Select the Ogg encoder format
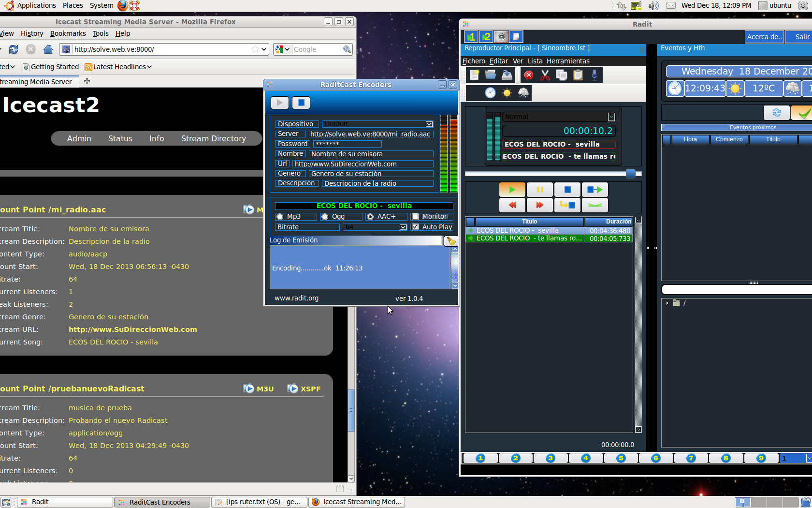The height and width of the screenshot is (508, 812). (325, 217)
